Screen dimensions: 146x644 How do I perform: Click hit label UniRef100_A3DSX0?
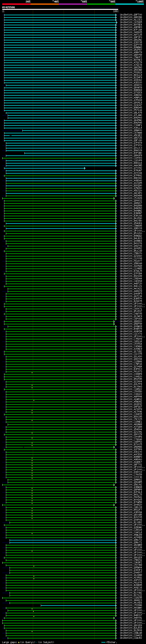(131, 82)
